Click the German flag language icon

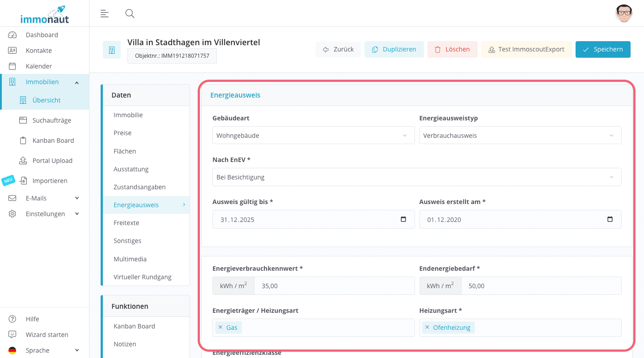13,350
